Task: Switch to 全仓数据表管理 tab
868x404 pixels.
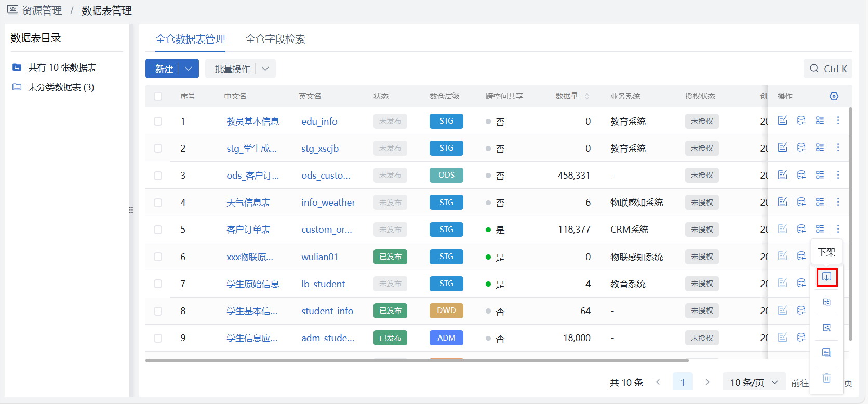Action: click(190, 39)
